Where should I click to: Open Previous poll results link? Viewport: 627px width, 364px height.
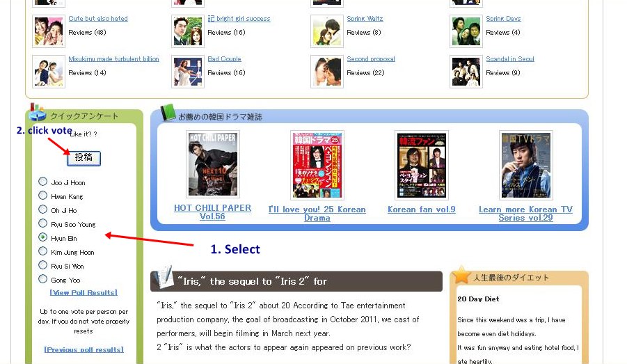click(84, 349)
